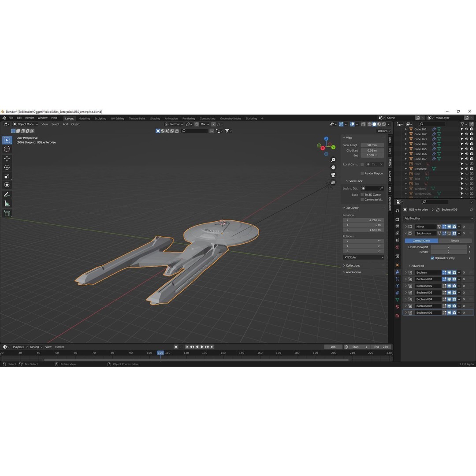Hide Cube.161 with its eye icon
The height and width of the screenshot is (476, 476).
point(467,129)
